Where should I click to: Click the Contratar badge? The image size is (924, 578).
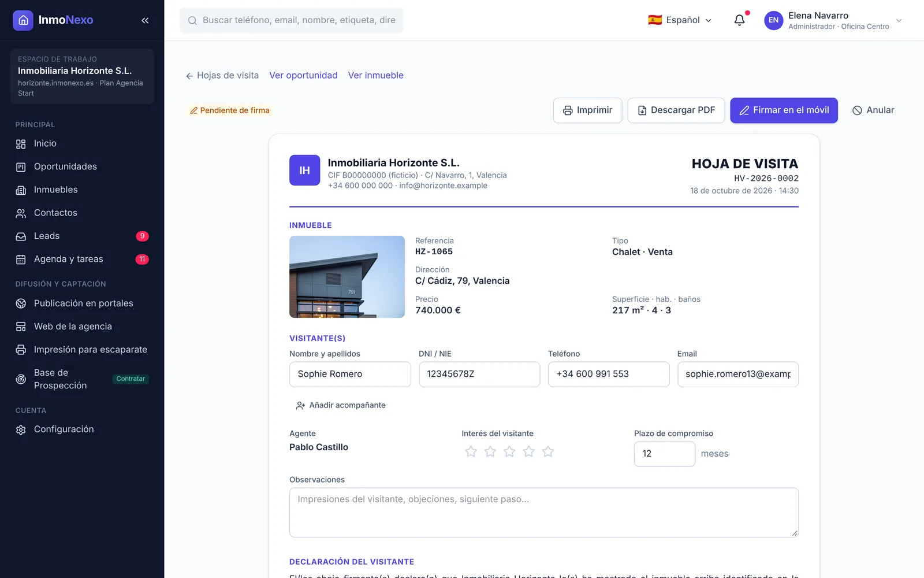coord(131,379)
